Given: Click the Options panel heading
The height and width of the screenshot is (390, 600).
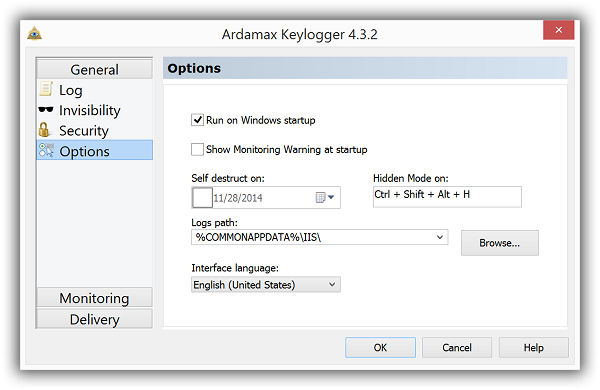Looking at the screenshot, I should click(x=194, y=68).
